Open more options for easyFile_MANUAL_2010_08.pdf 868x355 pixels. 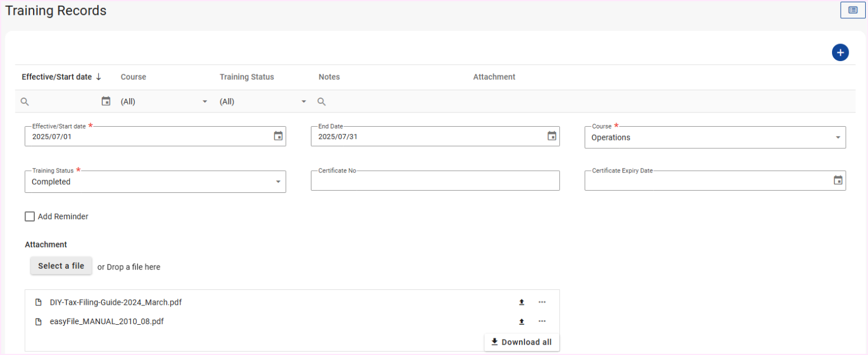pos(542,322)
